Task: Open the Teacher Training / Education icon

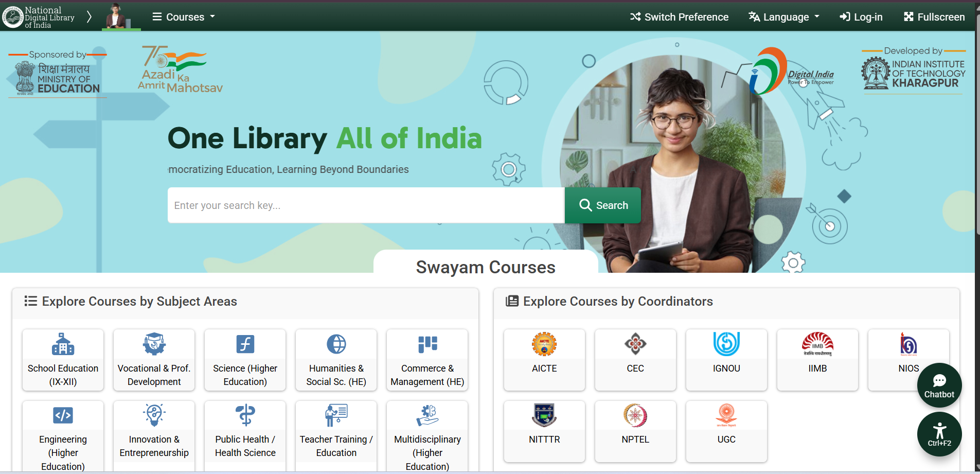Action: (x=336, y=415)
